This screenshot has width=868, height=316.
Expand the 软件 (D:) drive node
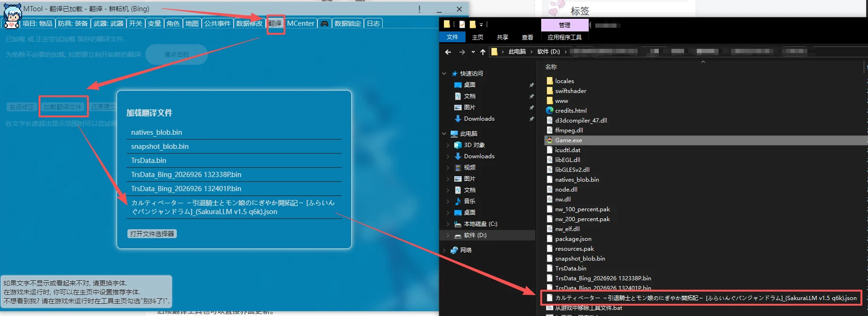(x=448, y=235)
